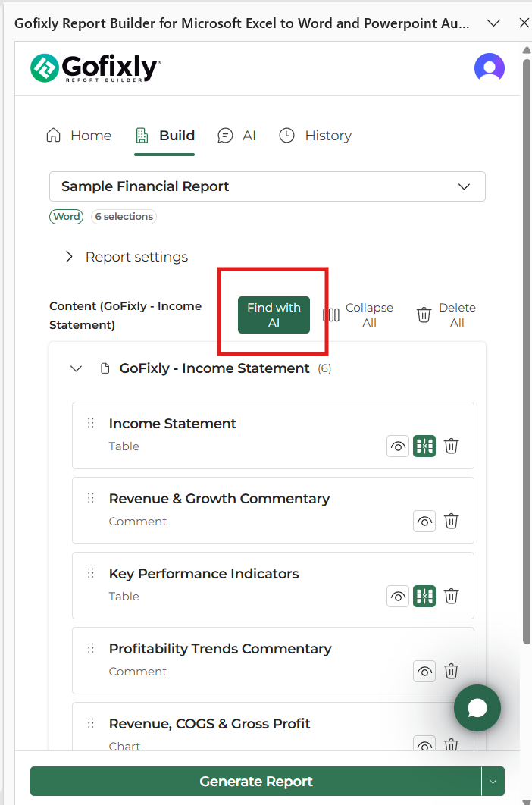Select the Revenue, COGS & Gross Profit title
Screen dimensions: 532x805
point(209,723)
